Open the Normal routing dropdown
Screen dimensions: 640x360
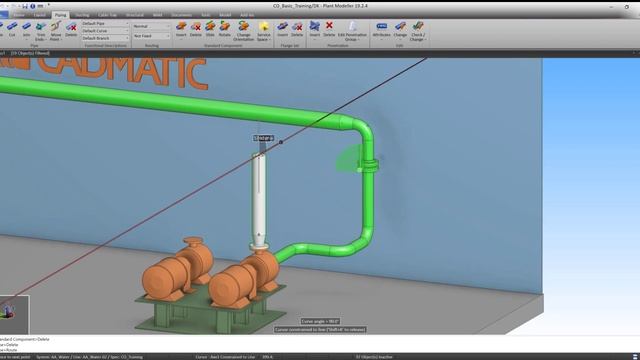click(x=151, y=27)
